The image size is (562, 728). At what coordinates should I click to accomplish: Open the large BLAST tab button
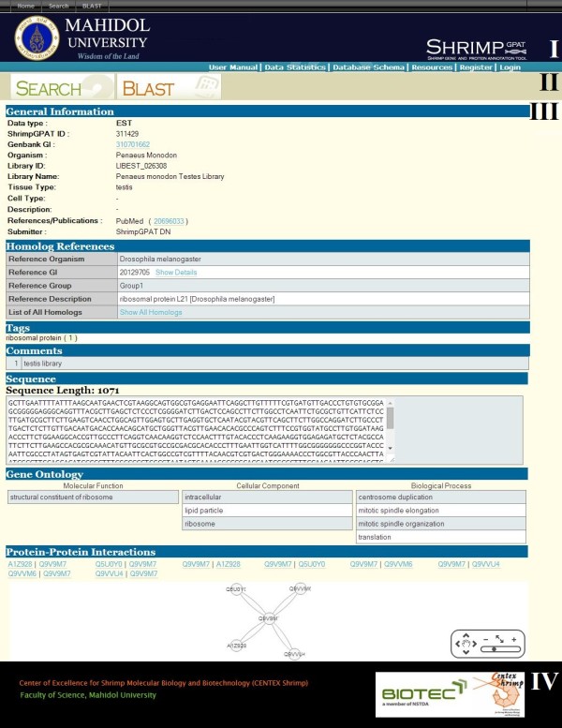click(x=167, y=88)
